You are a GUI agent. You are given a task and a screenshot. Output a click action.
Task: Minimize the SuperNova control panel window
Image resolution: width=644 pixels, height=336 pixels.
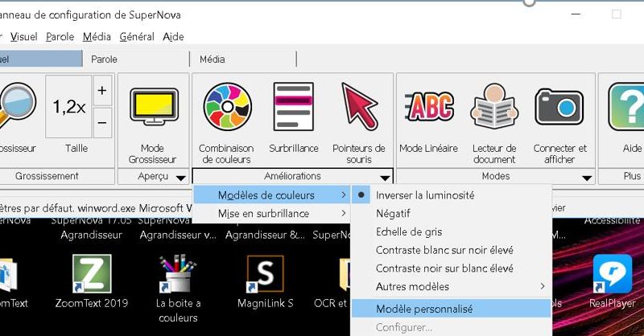[576, 14]
